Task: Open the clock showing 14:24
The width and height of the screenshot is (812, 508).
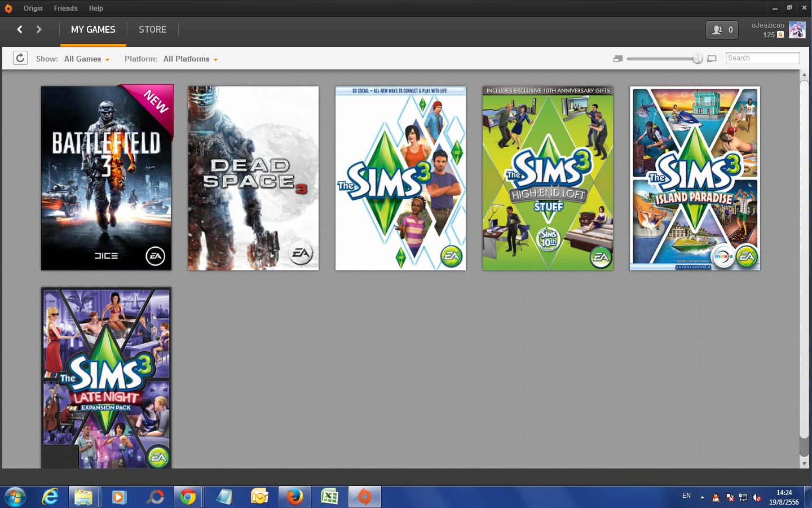Action: point(784,497)
